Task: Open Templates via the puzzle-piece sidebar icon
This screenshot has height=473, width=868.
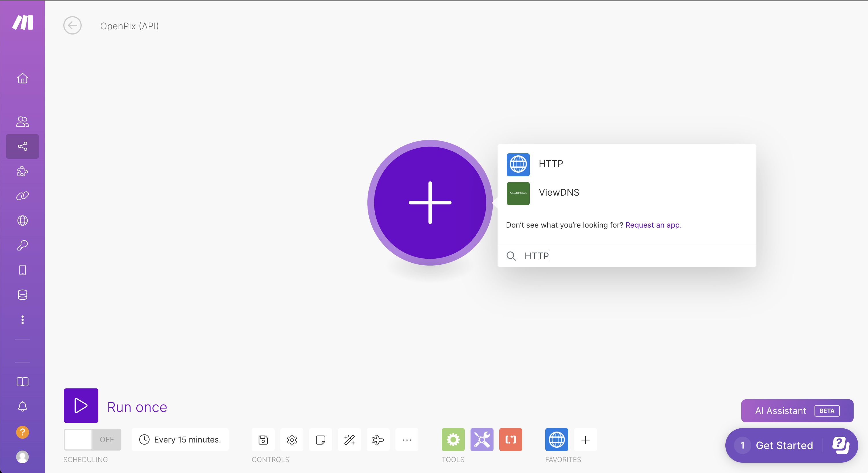Action: click(22, 171)
